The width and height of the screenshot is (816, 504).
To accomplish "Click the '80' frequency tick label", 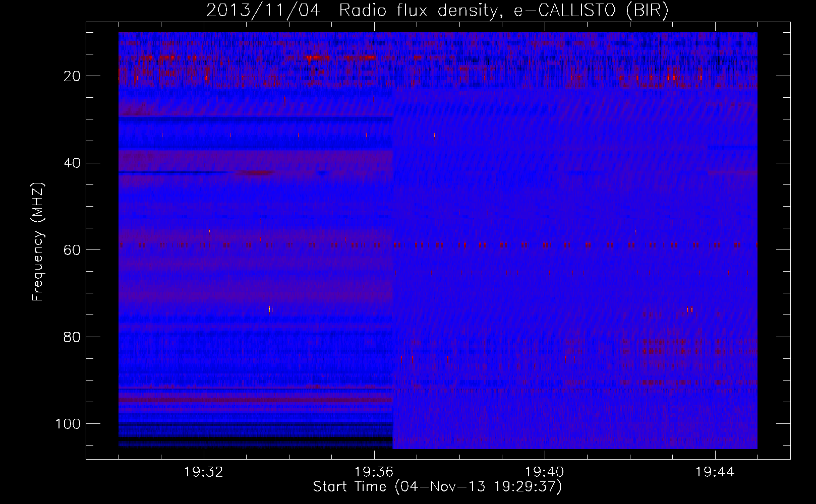I will point(73,337).
